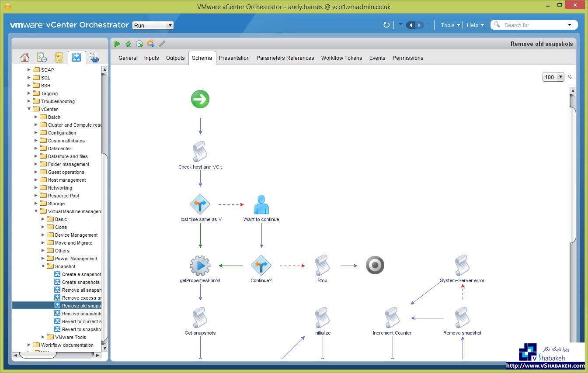Switch to the Inputs tab
This screenshot has height=373, width=588.
(151, 58)
